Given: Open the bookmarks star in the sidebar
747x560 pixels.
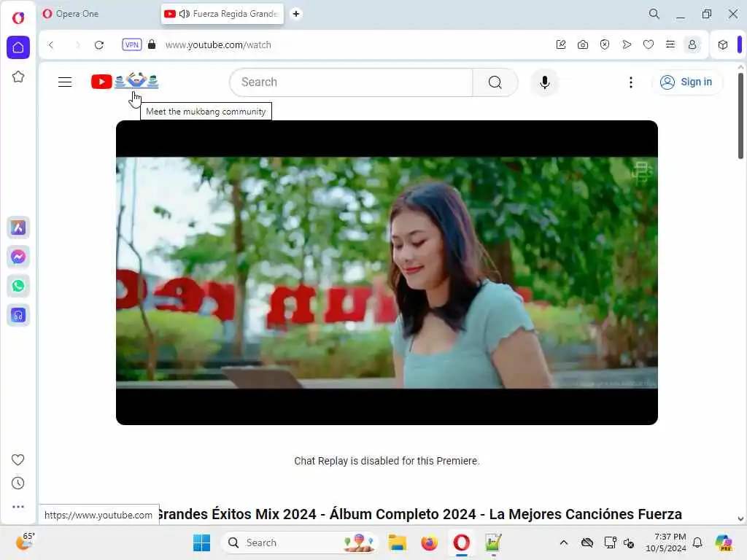Looking at the screenshot, I should [18, 77].
